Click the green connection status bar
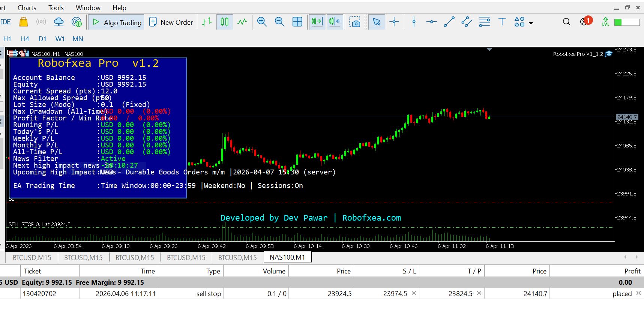644x317 pixels. [x=627, y=23]
